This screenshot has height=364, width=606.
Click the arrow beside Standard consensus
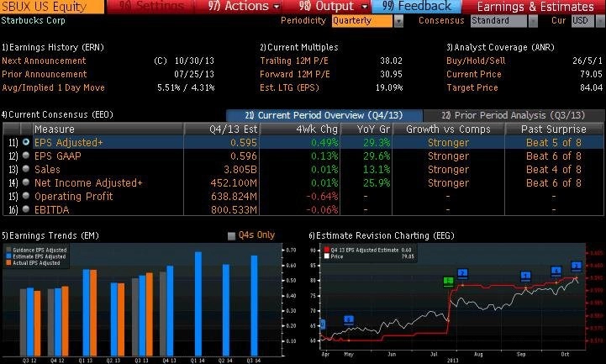(x=533, y=21)
